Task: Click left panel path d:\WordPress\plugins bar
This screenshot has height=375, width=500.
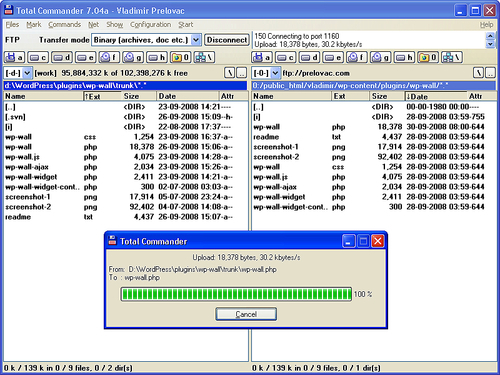Action: (125, 86)
